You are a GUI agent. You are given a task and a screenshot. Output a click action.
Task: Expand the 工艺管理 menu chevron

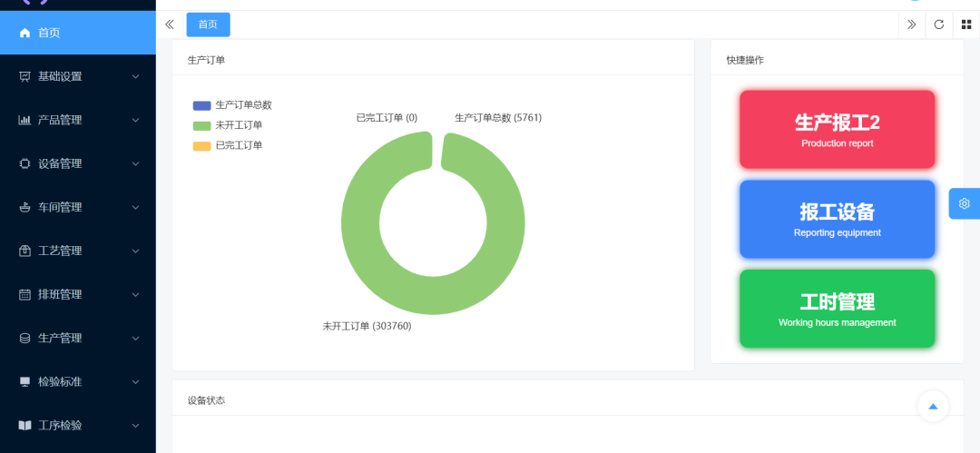[135, 251]
